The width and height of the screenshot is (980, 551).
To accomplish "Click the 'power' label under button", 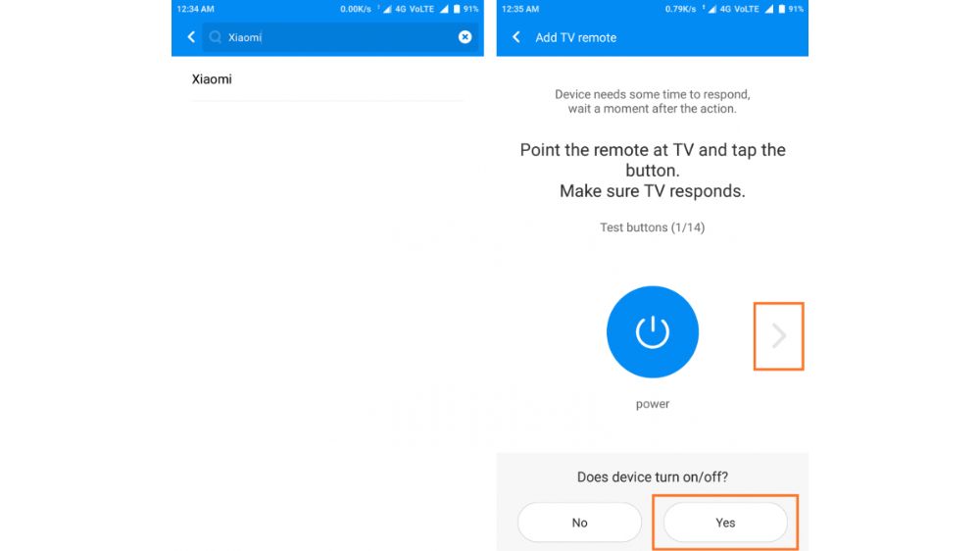I will point(653,404).
